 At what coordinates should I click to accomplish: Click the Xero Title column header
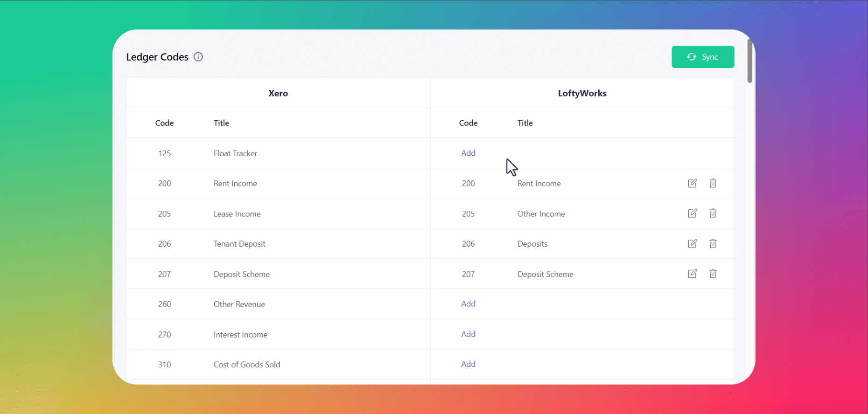tap(221, 123)
